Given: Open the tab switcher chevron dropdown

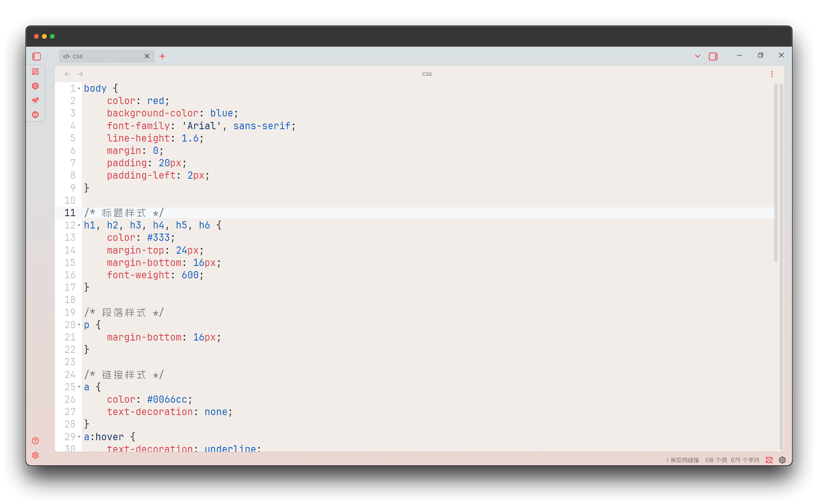Looking at the screenshot, I should 697,56.
